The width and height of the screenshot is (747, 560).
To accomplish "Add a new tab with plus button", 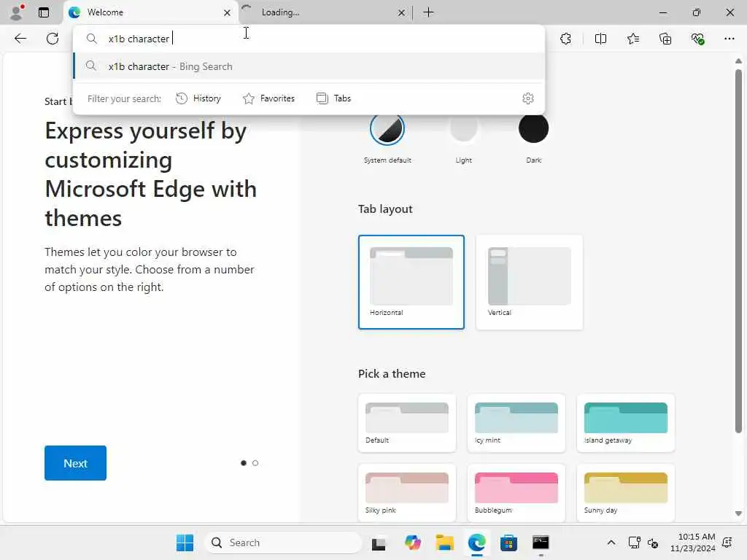I will pos(428,12).
